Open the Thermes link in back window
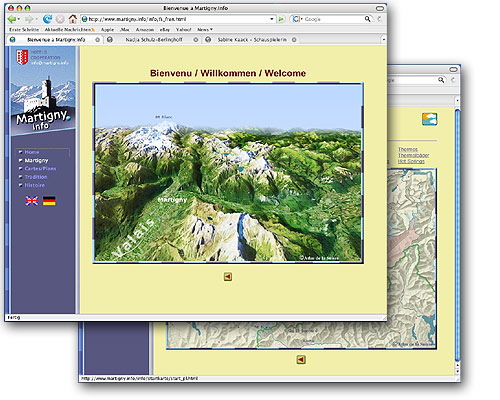The width and height of the screenshot is (500, 400). click(408, 149)
